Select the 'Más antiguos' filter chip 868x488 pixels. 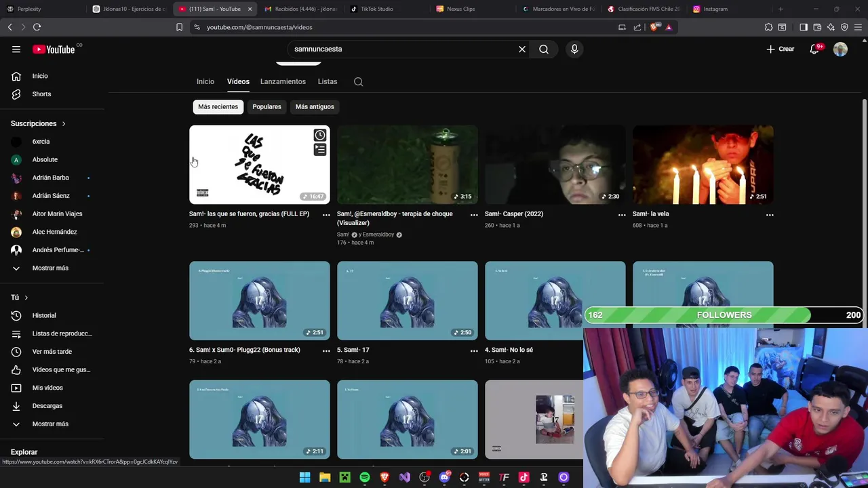[315, 106]
